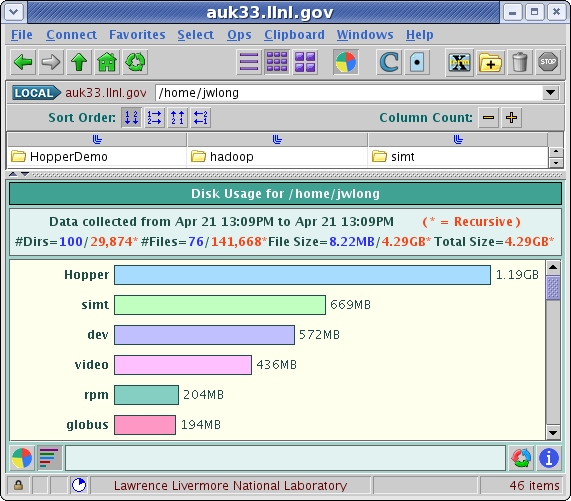This screenshot has height=501, width=571.
Task: Go to home directory via house icon
Action: [x=107, y=62]
